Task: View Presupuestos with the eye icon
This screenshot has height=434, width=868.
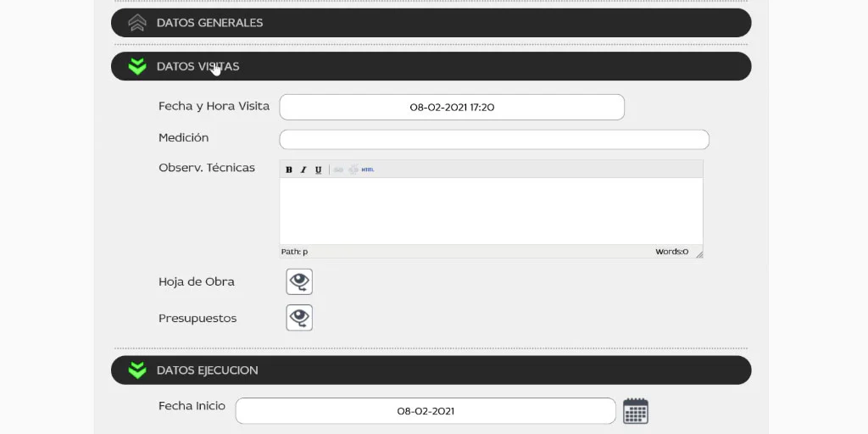Action: coord(299,318)
